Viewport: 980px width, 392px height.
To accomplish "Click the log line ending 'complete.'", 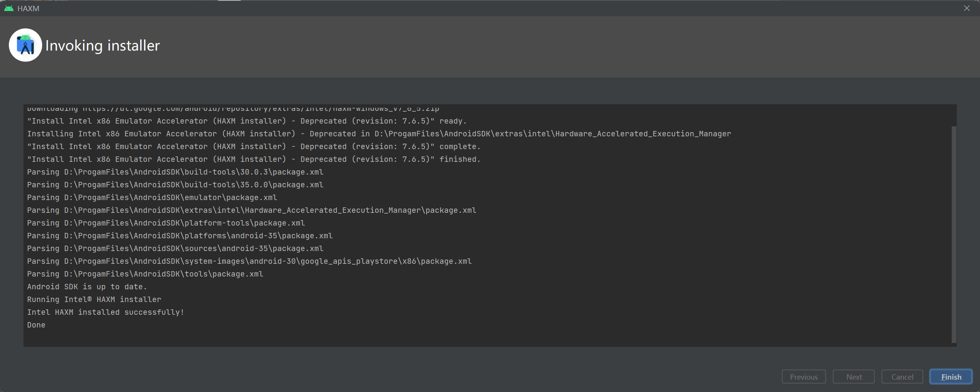I will pyautogui.click(x=254, y=147).
